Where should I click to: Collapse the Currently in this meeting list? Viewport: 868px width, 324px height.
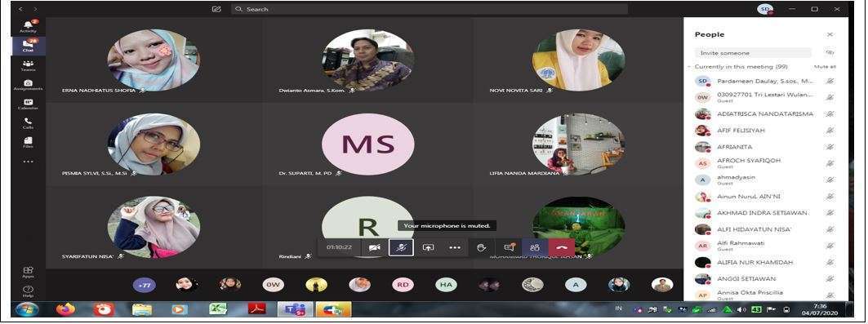[x=690, y=66]
